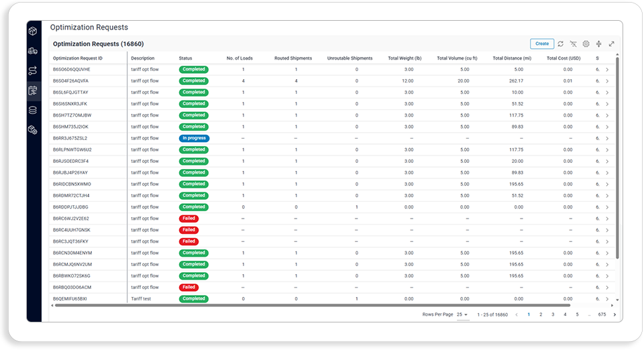Image resolution: width=644 pixels, height=362 pixels.
Task: Go to page 2 of results
Action: pos(541,314)
